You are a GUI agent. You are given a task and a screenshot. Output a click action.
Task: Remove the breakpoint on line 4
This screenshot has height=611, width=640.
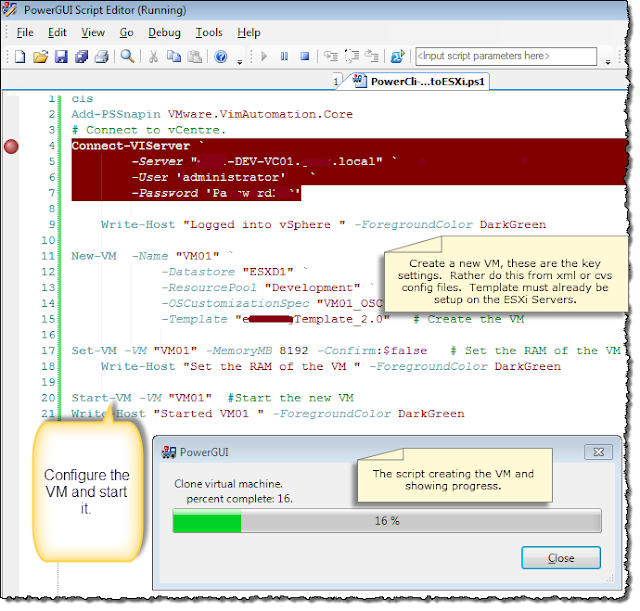11,146
